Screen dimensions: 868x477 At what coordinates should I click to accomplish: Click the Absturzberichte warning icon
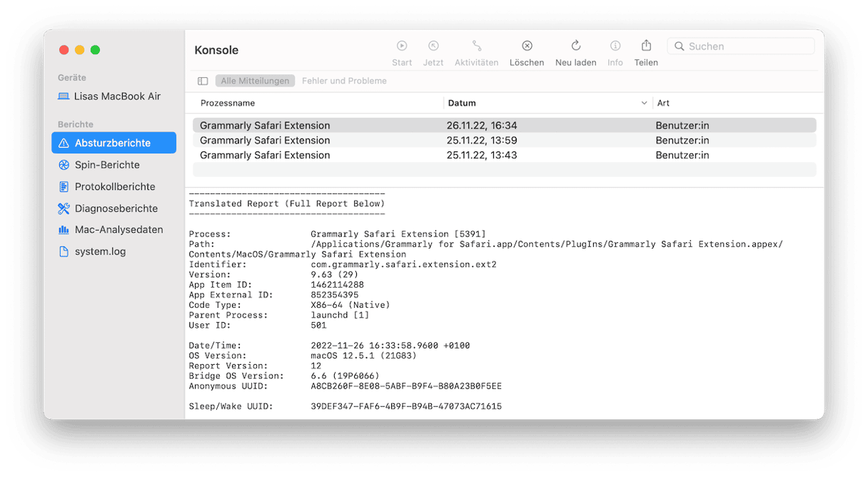tap(64, 143)
